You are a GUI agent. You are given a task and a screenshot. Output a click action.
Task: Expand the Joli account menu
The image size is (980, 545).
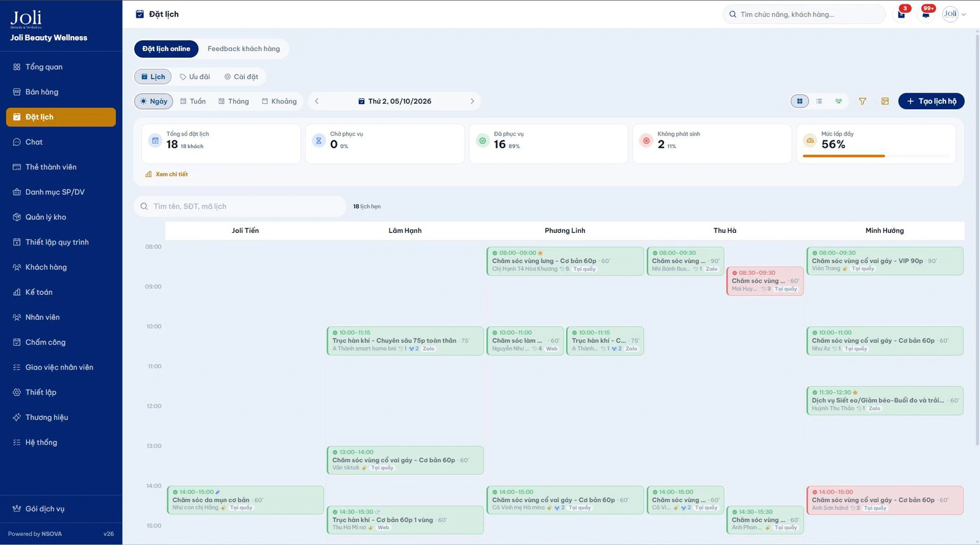pos(954,14)
